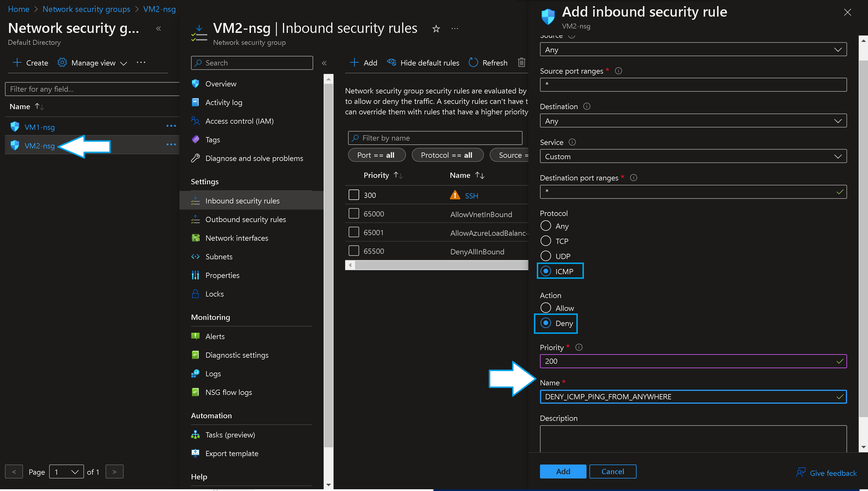Go to next page arrow button
The width and height of the screenshot is (868, 491).
(x=115, y=472)
